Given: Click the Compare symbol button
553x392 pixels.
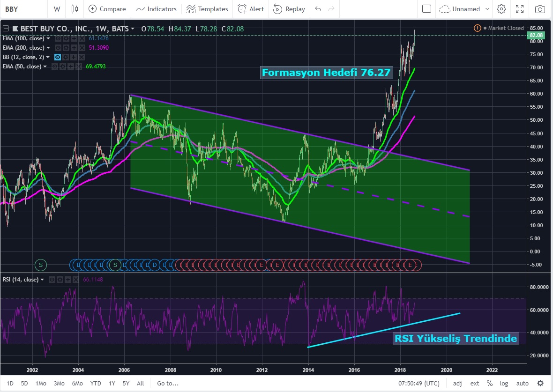Looking at the screenshot, I should point(107,9).
